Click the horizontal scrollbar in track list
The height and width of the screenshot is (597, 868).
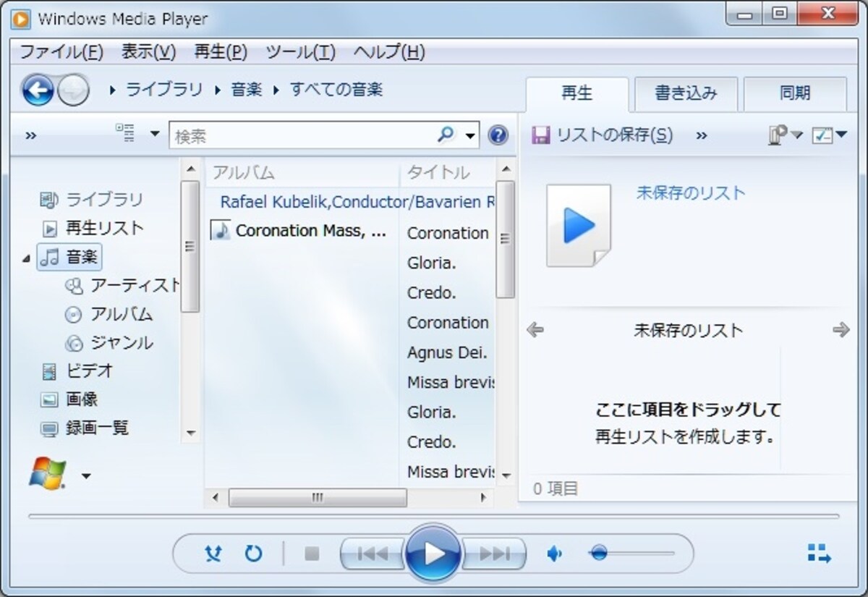tap(318, 498)
